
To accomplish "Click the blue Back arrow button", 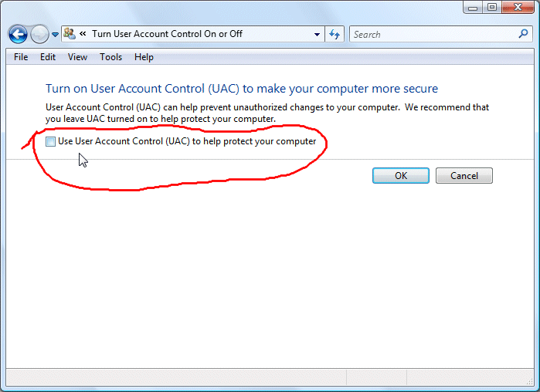I will point(18,35).
